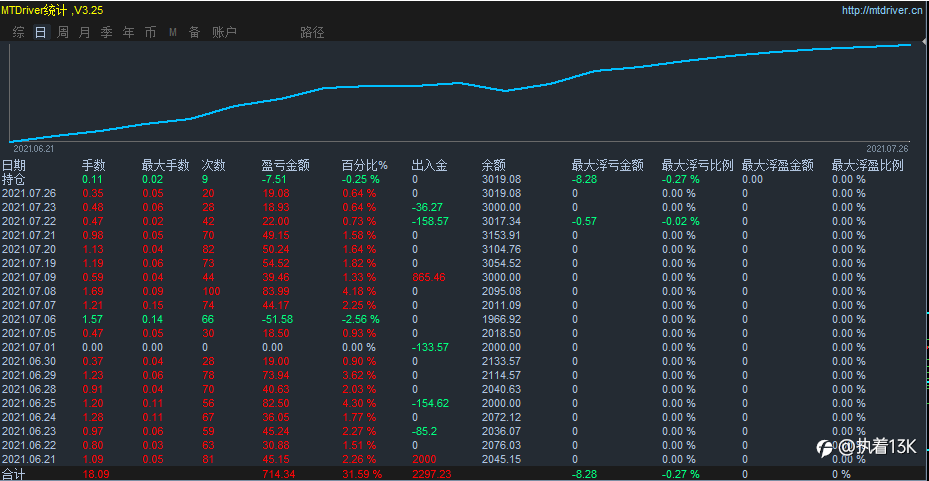
Task: Click the 路径 path button
Action: [312, 32]
